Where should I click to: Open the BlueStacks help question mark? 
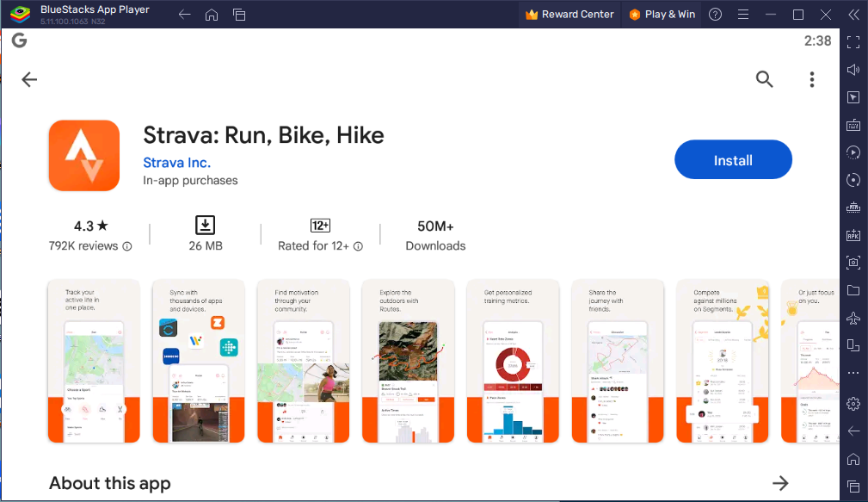pyautogui.click(x=715, y=15)
